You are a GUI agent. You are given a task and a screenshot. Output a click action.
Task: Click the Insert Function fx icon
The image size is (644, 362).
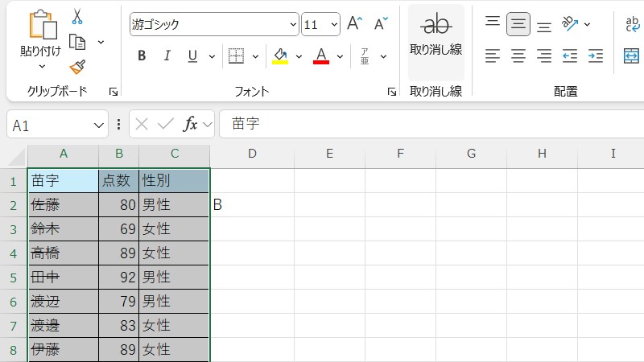tap(191, 124)
